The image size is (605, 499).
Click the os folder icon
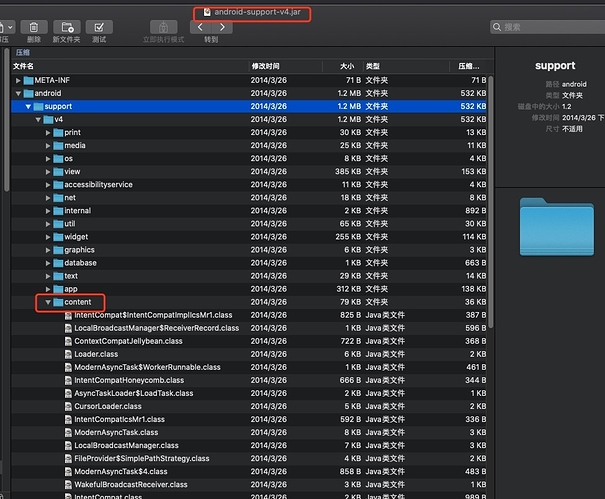[x=58, y=159]
